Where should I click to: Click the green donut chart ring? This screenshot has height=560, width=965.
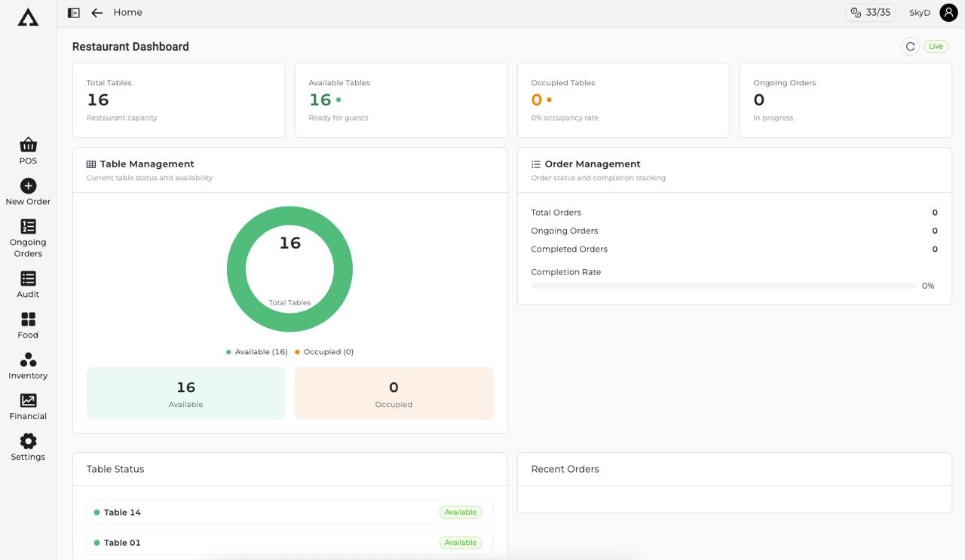tap(236, 269)
